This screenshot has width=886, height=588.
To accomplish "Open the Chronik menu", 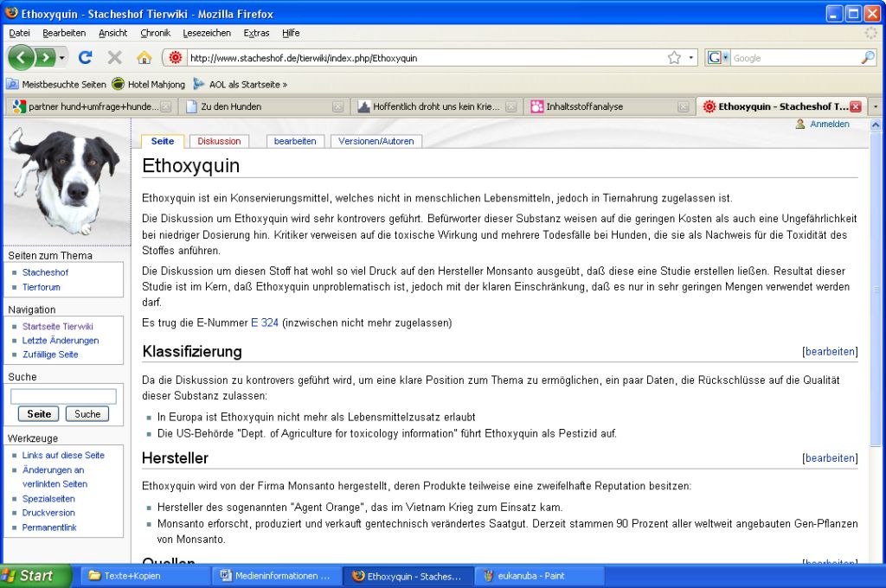I will click(x=156, y=33).
